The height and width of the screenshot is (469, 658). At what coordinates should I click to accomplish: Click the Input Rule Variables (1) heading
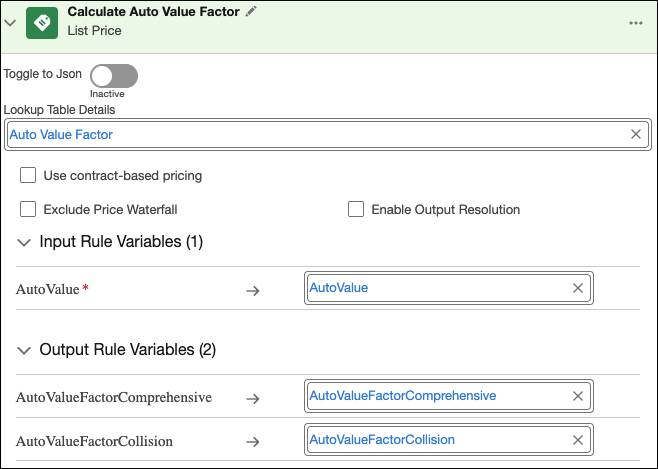pos(121,242)
